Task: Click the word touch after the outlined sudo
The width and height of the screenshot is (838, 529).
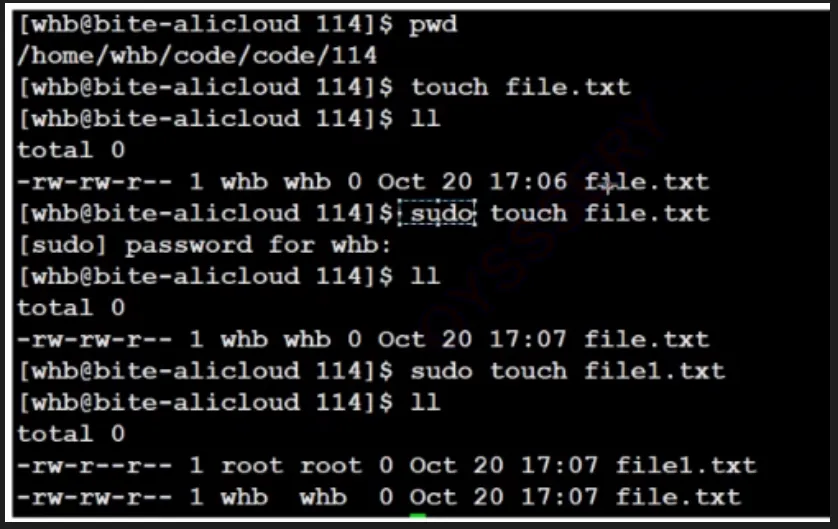Action: (528, 213)
